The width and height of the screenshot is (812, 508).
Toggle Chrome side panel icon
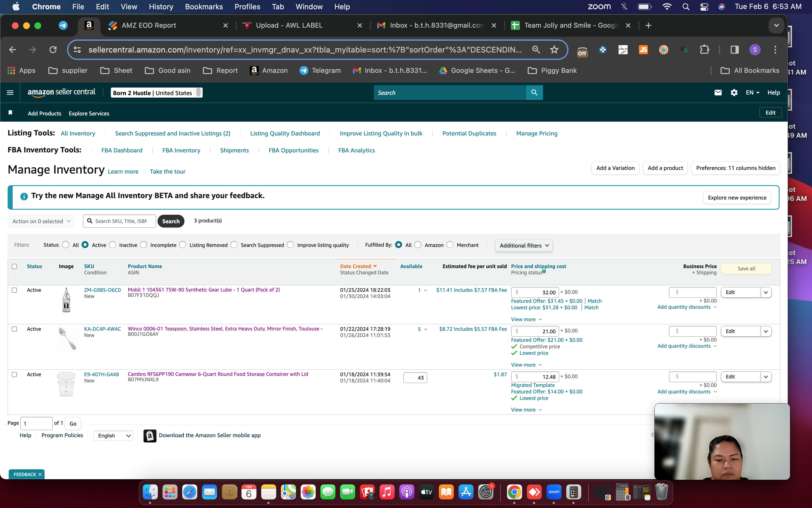tap(734, 50)
